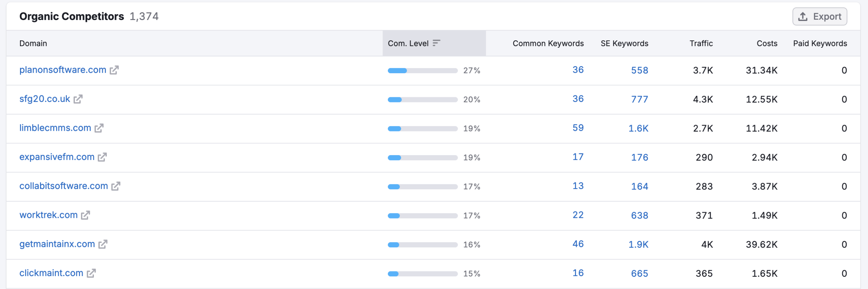Viewport: 868px width, 289px height.
Task: Open limblecmms.com external link icon
Action: pyautogui.click(x=99, y=128)
